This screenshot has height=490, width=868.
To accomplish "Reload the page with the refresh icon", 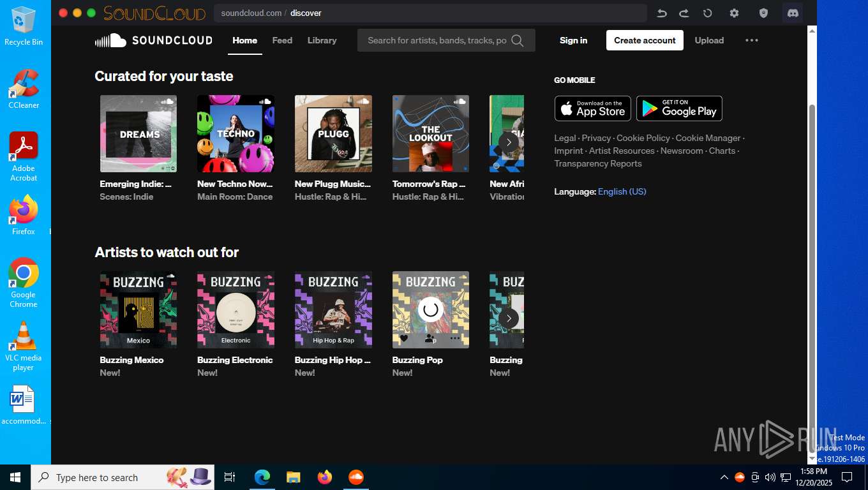I will point(707,13).
